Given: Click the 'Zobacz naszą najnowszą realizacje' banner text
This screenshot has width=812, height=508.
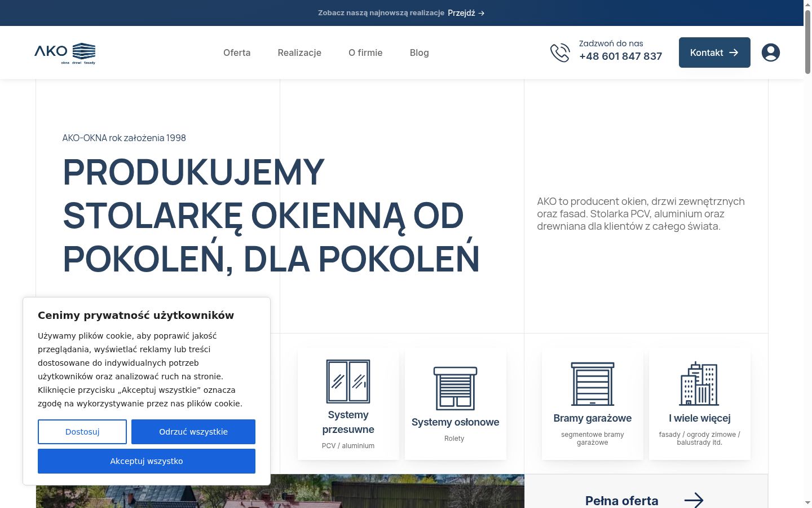Looking at the screenshot, I should point(381,13).
